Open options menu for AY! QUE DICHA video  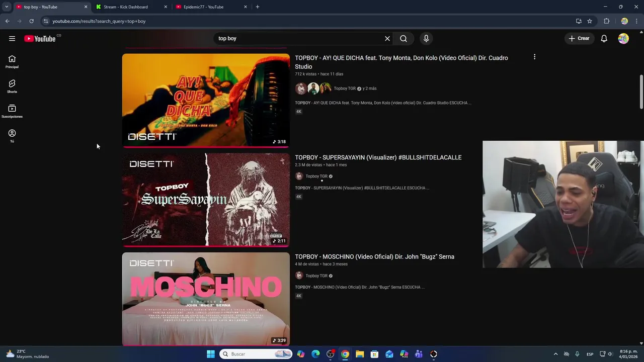click(534, 57)
